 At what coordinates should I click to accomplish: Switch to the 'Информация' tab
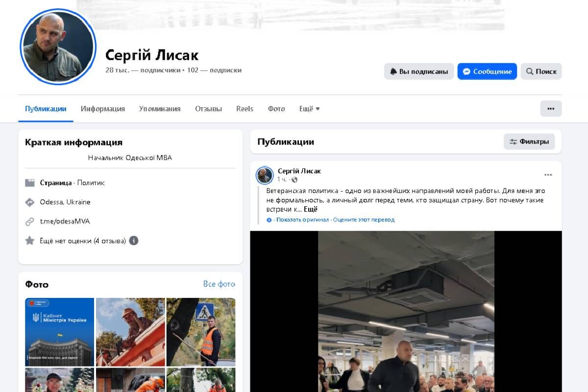pyautogui.click(x=103, y=109)
